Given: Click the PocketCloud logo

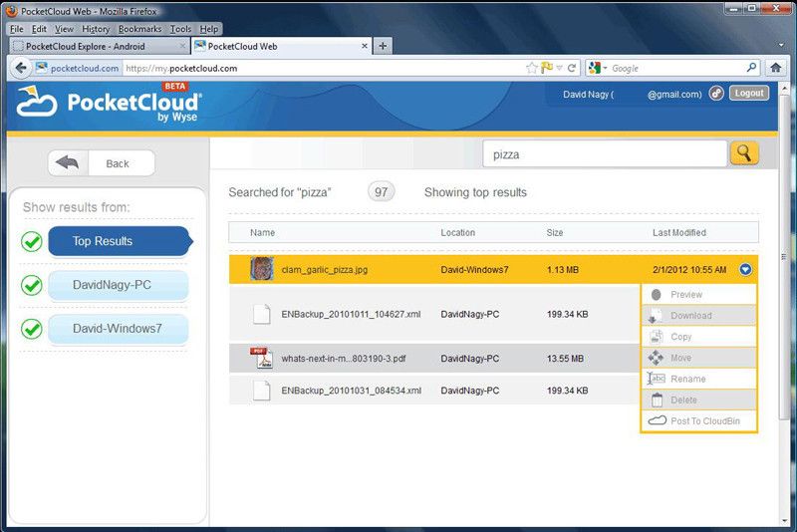Looking at the screenshot, I should 110,103.
